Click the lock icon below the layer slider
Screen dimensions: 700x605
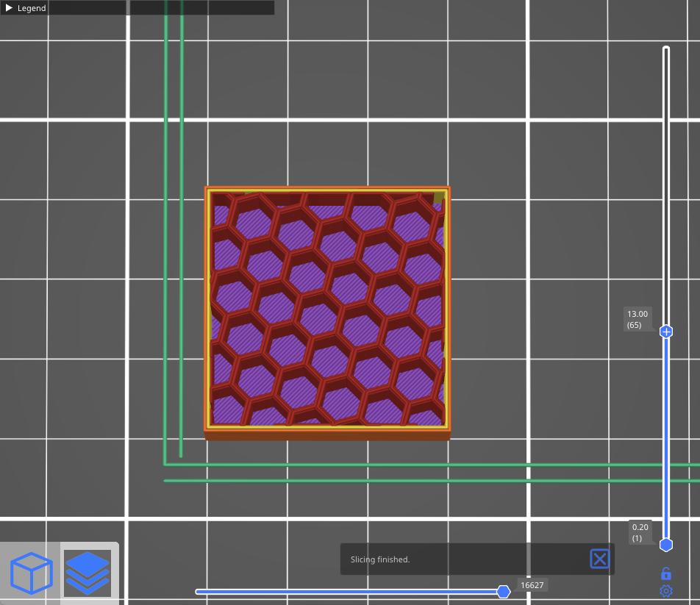[665, 573]
